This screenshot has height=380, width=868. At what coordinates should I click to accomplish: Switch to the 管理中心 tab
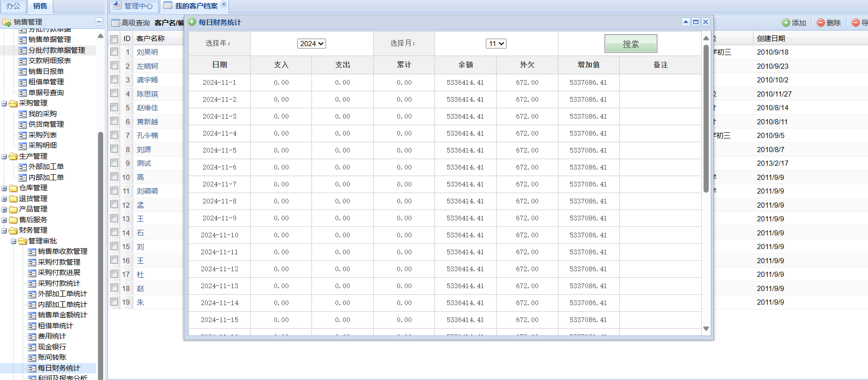pos(138,6)
